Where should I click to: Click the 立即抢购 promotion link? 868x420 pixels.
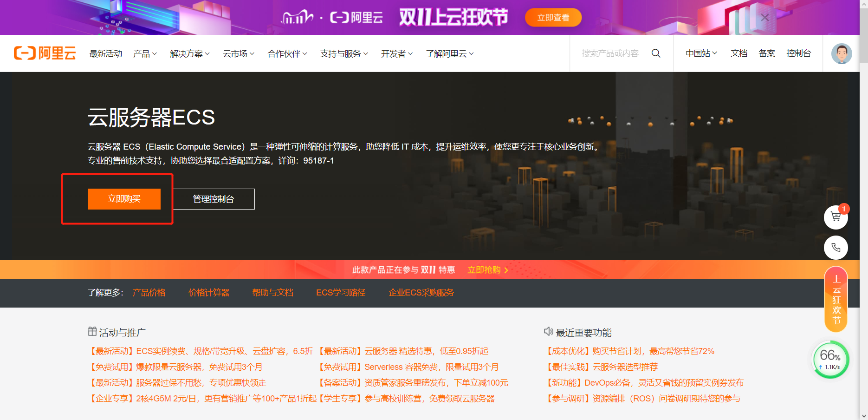coord(488,270)
